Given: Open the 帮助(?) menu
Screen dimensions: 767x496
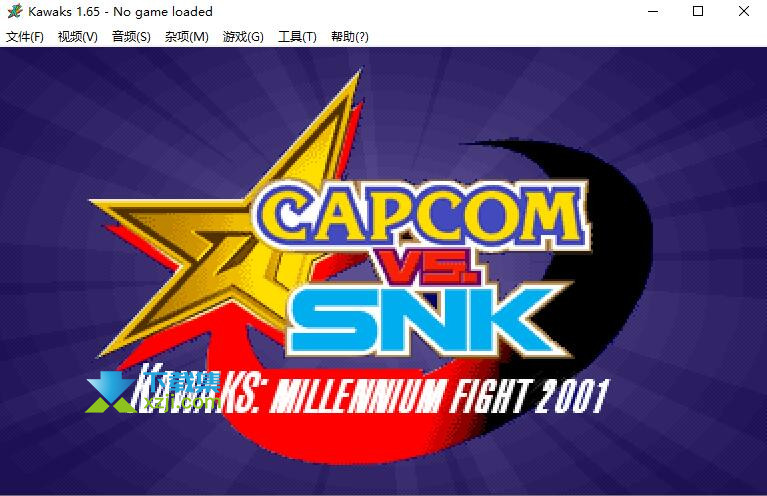Looking at the screenshot, I should pyautogui.click(x=349, y=37).
